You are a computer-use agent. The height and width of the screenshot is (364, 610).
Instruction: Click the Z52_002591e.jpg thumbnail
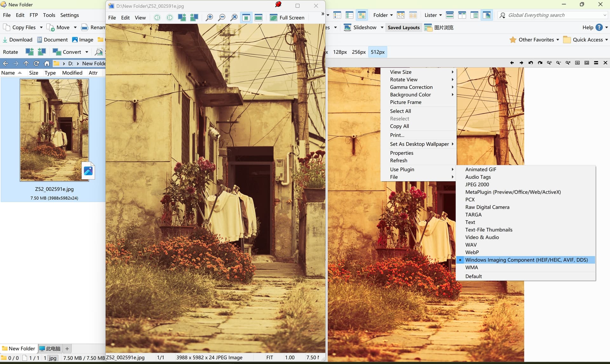(x=54, y=130)
